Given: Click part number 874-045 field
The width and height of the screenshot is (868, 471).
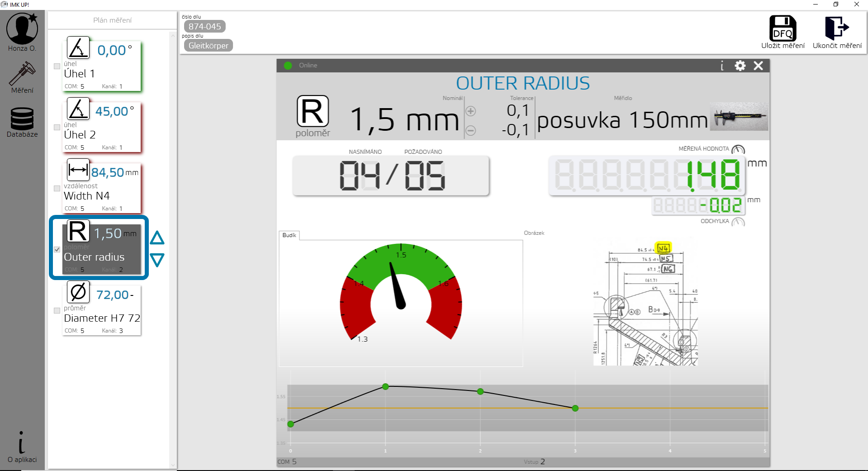Looking at the screenshot, I should coord(205,27).
